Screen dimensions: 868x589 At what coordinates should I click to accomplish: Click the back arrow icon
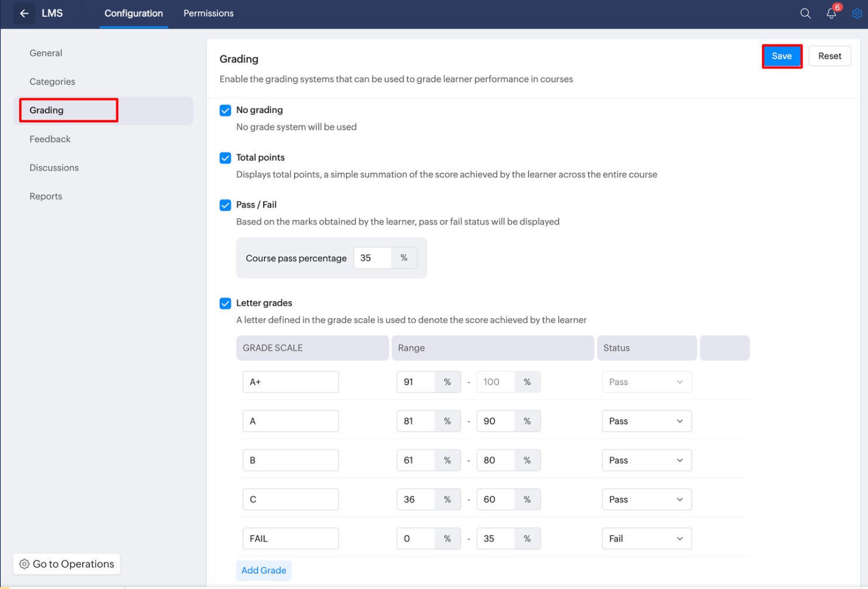[x=24, y=13]
